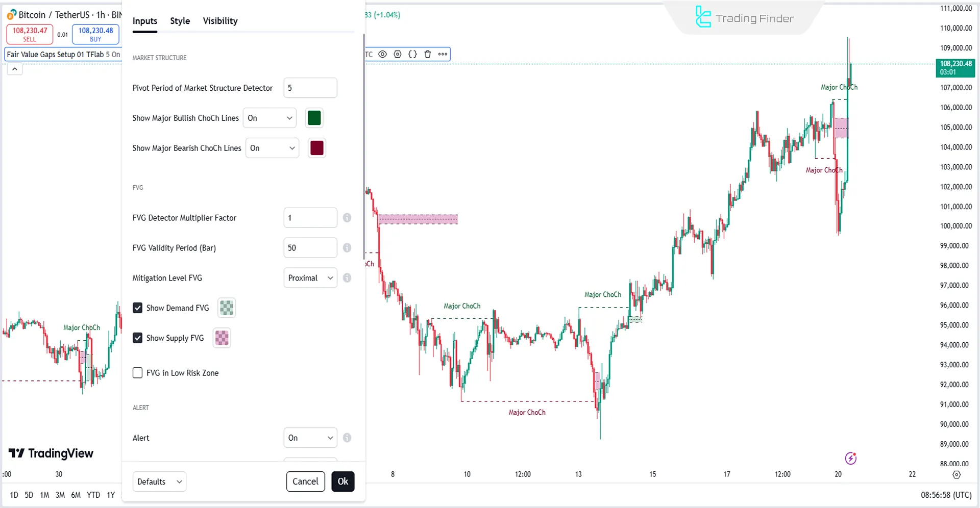Image resolution: width=980 pixels, height=508 pixels.
Task: Edit the Pivot Period of Market Structure field
Action: 310,88
